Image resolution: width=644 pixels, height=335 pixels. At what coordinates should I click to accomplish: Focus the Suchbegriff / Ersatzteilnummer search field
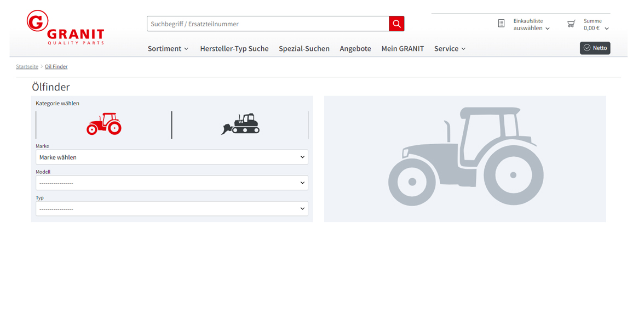click(x=267, y=24)
